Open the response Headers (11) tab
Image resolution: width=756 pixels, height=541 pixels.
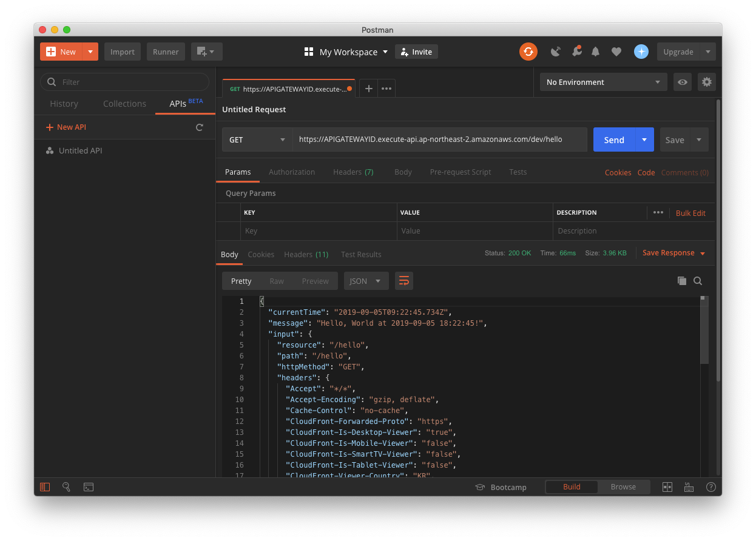click(x=306, y=255)
